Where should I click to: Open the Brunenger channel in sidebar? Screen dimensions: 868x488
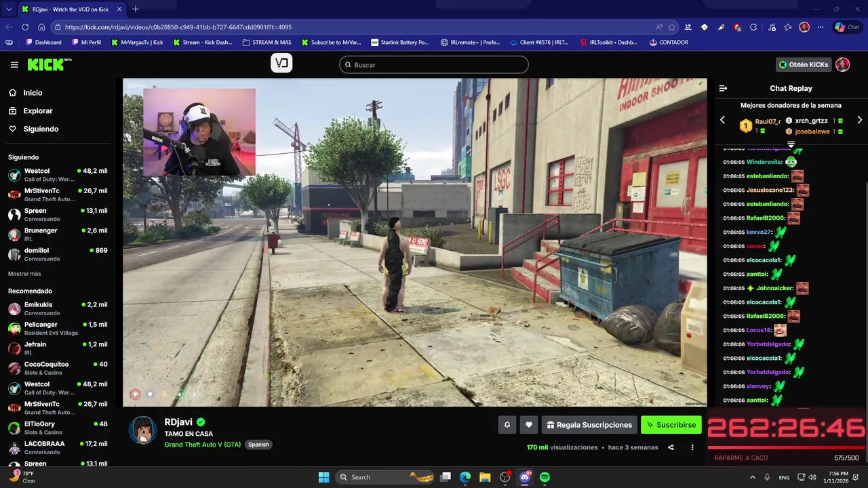[58, 234]
